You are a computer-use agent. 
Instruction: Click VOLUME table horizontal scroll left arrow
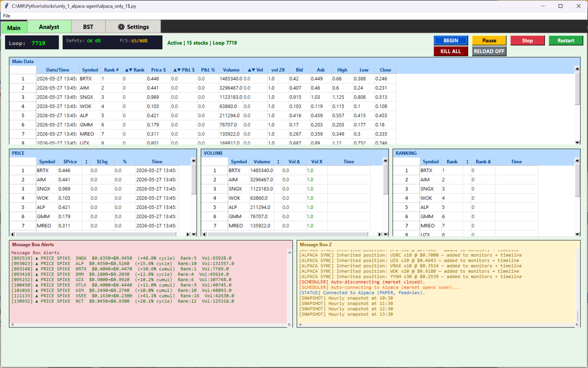[x=204, y=234]
